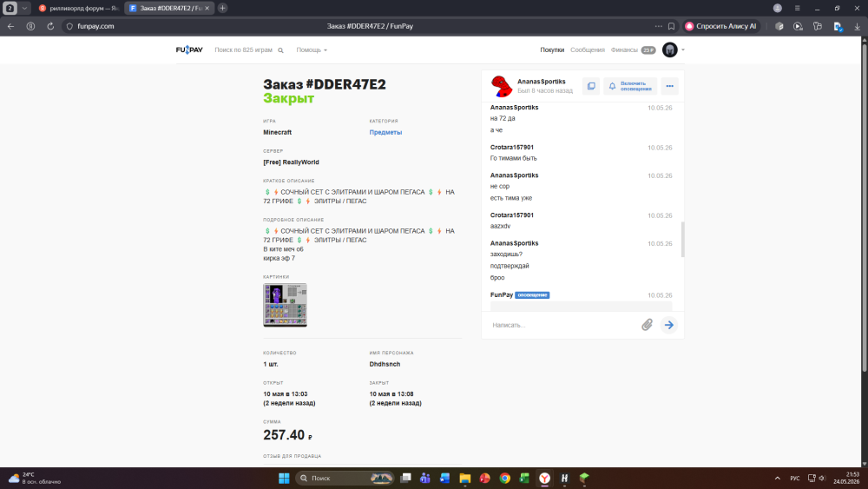This screenshot has height=489, width=868.
Task: Show the site protection shield info
Action: [69, 26]
